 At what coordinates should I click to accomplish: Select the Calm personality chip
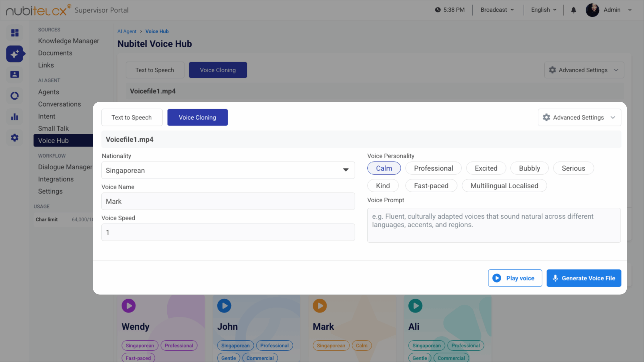point(384,168)
